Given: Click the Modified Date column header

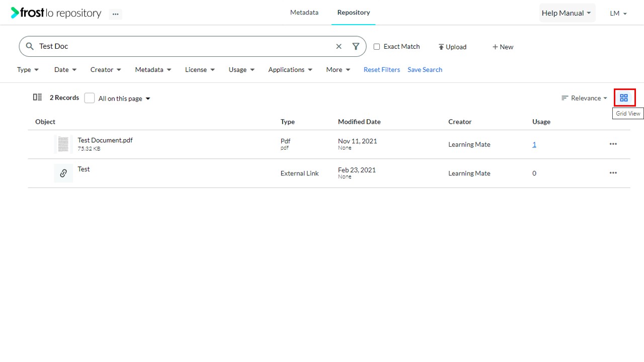Looking at the screenshot, I should pyautogui.click(x=359, y=122).
